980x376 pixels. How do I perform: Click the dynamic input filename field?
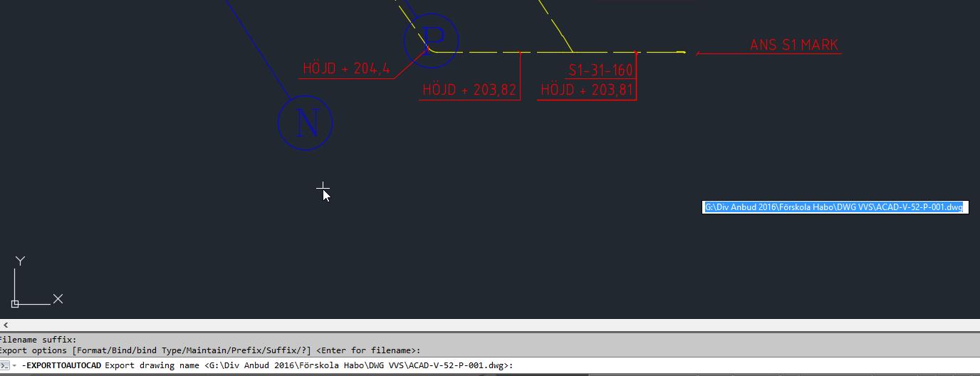click(x=835, y=207)
